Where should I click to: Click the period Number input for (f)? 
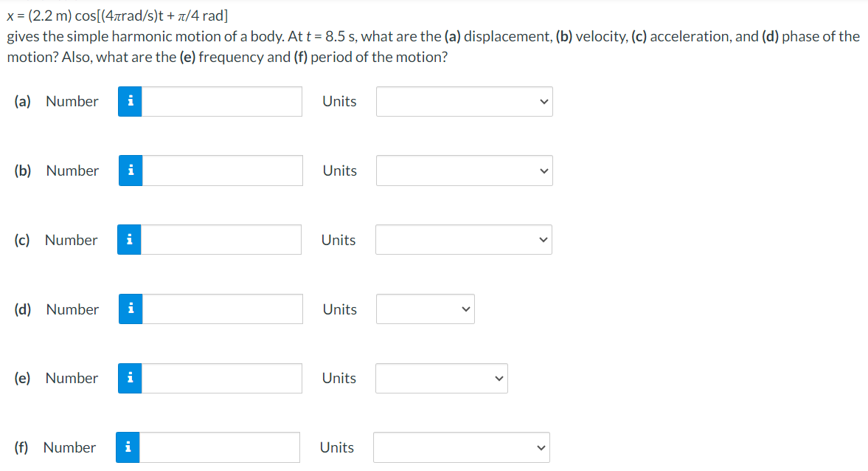(x=220, y=447)
